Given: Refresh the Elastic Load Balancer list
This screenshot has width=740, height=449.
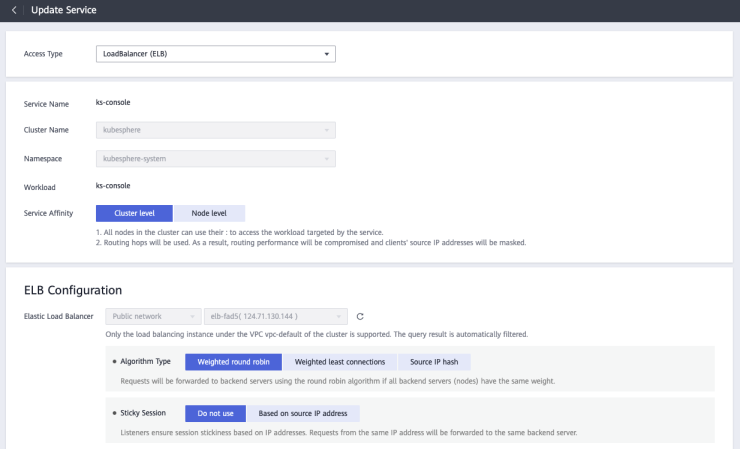Looking at the screenshot, I should [x=360, y=316].
